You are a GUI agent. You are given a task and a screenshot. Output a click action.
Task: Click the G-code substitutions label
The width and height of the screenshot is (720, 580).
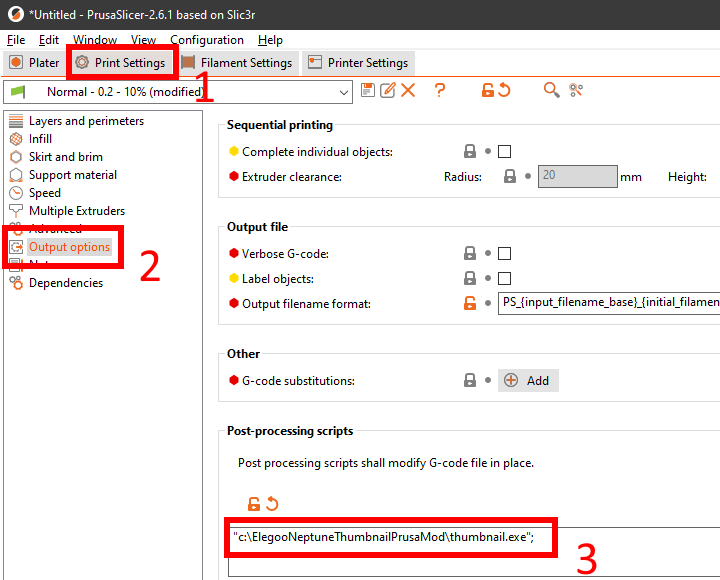pos(298,381)
